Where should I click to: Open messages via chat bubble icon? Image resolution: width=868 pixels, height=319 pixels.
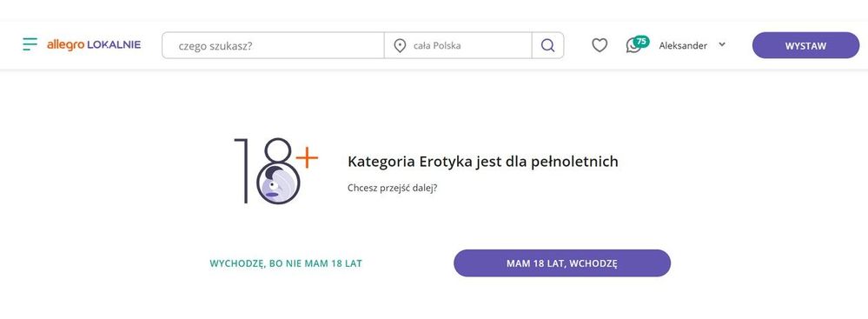click(x=633, y=46)
